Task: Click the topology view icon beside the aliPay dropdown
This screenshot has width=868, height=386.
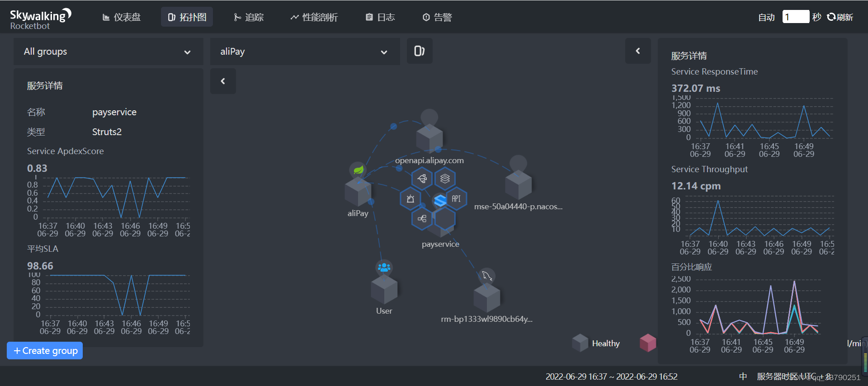Action: point(419,51)
